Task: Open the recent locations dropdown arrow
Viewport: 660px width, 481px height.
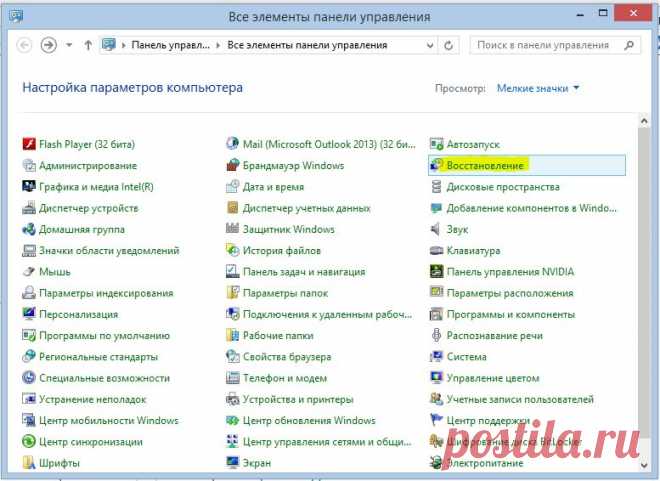Action: (x=69, y=45)
